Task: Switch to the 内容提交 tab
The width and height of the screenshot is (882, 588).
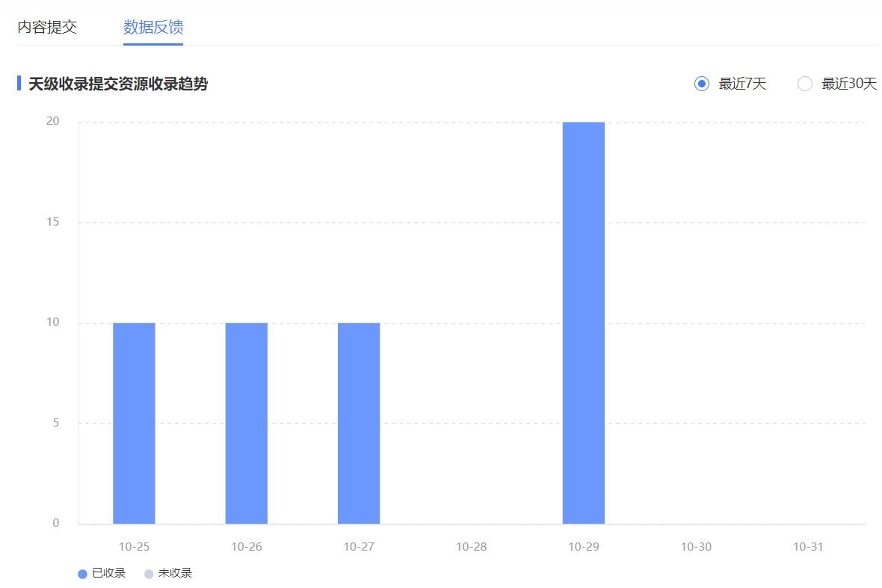Action: pos(46,27)
